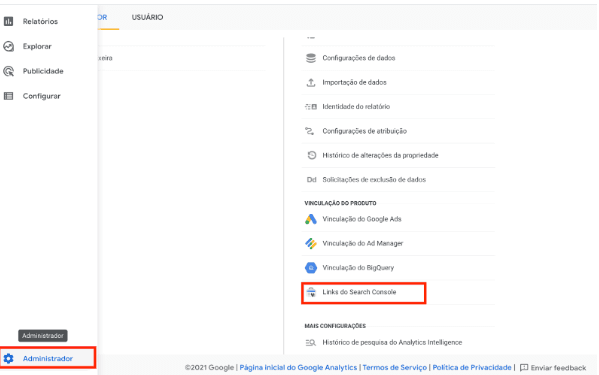Open Administrador in the left navigation
This screenshot has height=375, width=599.
pos(48,358)
